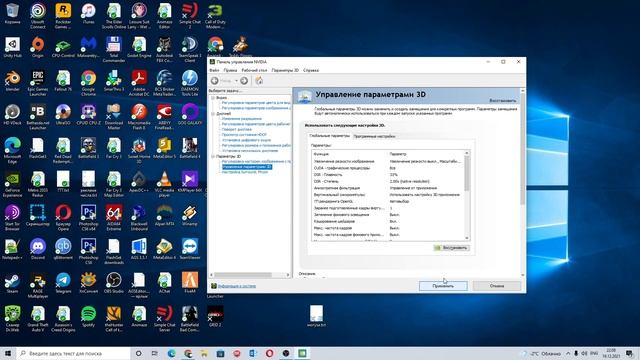Open Информация о системе link
640x360 pixels.
click(x=237, y=286)
